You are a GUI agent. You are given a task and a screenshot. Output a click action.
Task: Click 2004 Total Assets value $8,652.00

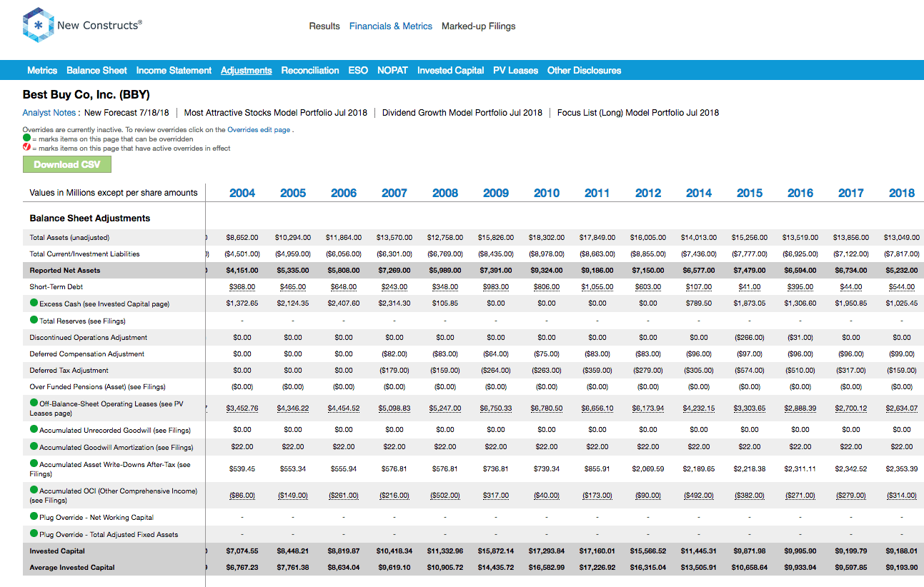tap(242, 237)
